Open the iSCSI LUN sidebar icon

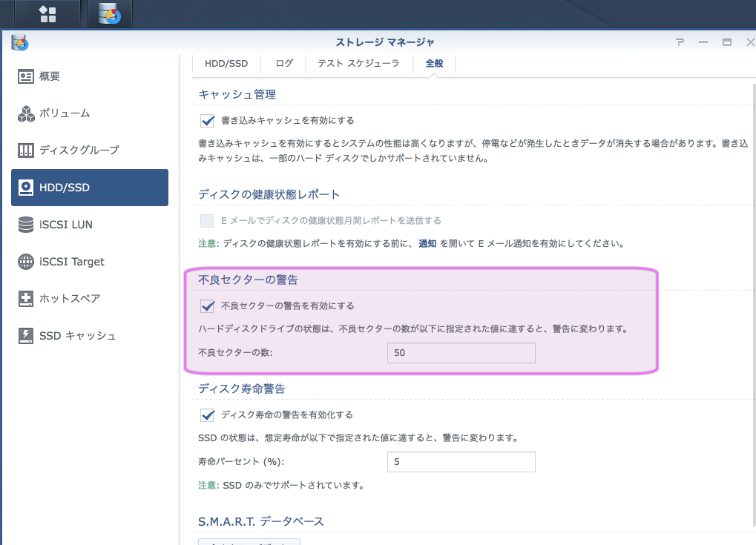26,225
